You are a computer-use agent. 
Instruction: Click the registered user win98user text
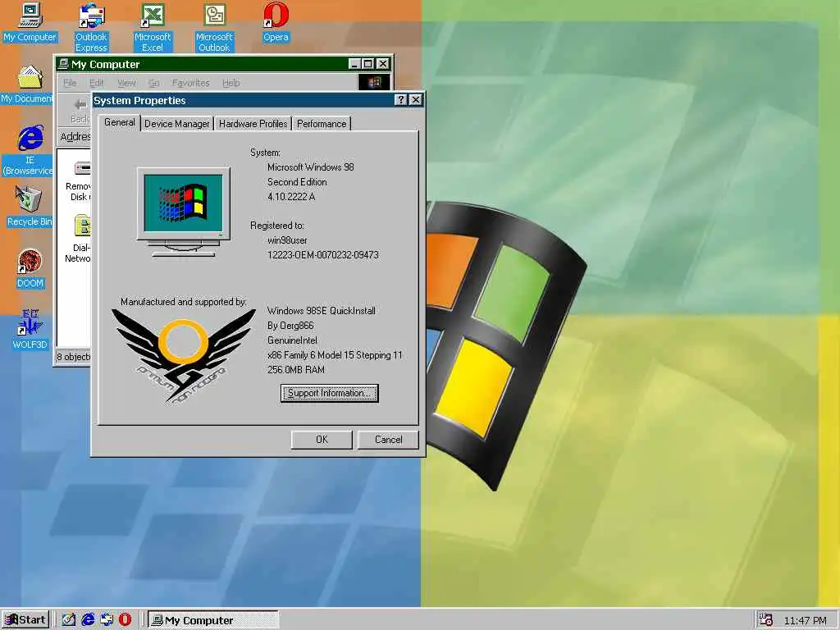click(x=287, y=240)
